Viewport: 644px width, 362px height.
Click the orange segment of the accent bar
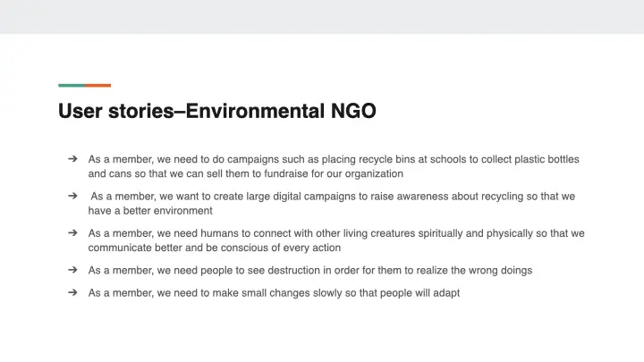98,86
